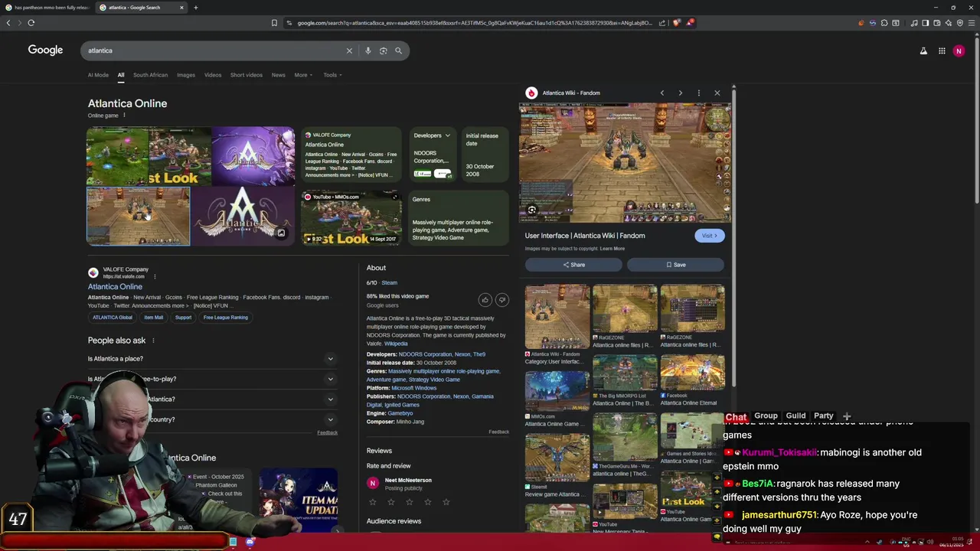Click the Visit button for Fandom

(x=710, y=236)
